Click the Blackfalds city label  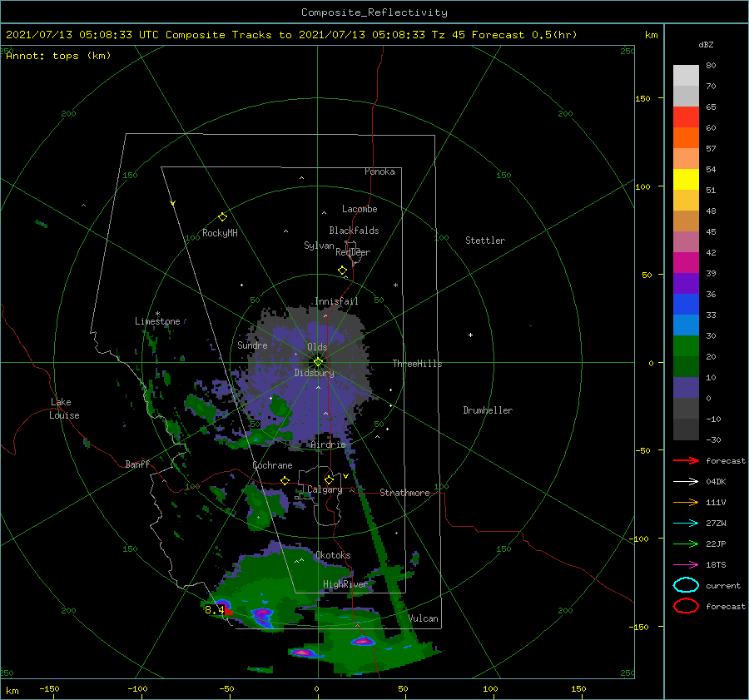coord(354,231)
